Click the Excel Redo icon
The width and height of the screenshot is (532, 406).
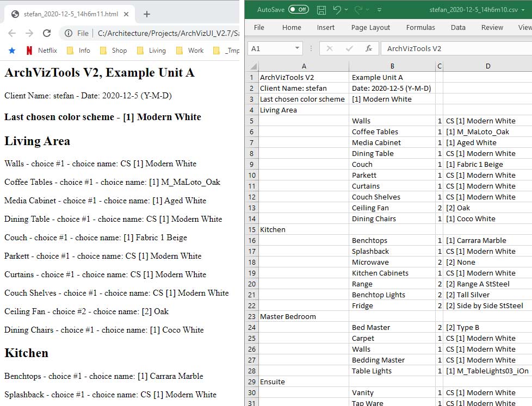coord(358,10)
